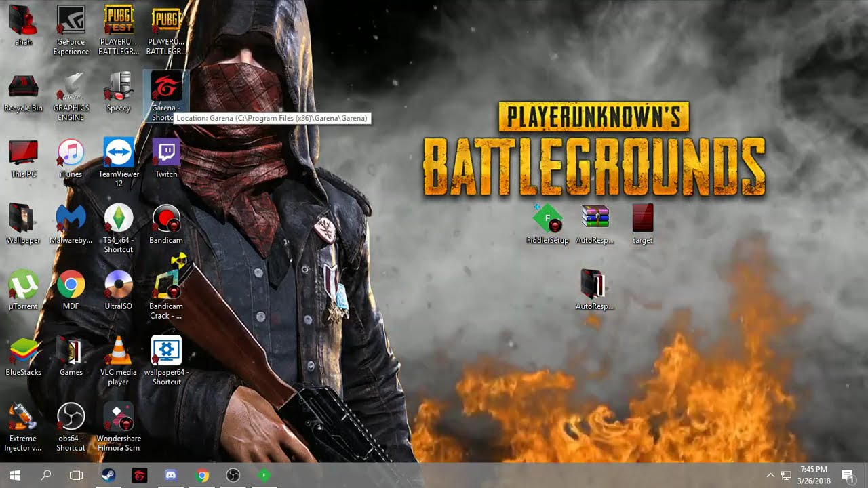Select the Twitch desktop shortcut
The height and width of the screenshot is (488, 868).
(166, 159)
